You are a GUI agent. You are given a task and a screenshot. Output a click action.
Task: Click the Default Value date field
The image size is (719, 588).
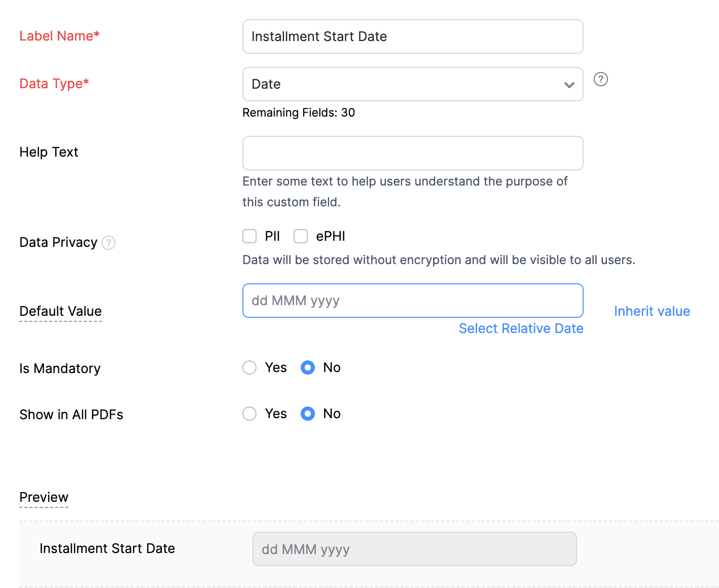click(x=413, y=301)
